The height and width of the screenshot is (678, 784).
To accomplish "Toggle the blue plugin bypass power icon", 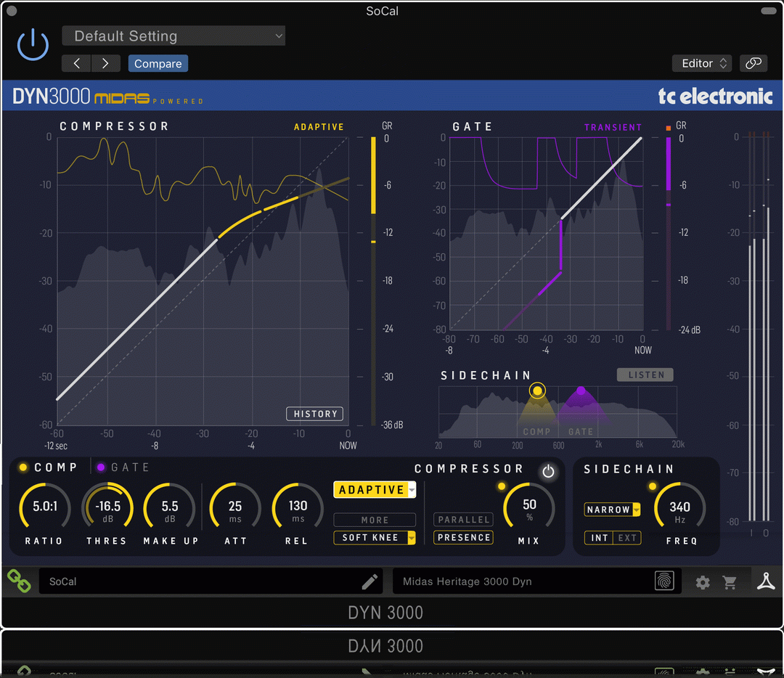I will (33, 45).
